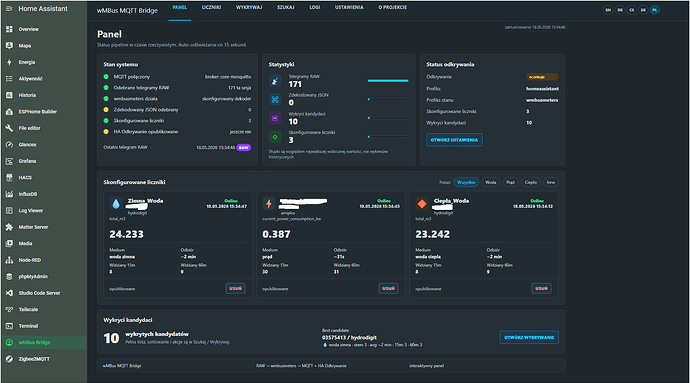Click the amiplus meter lightning icon
690x383 pixels.
(x=269, y=203)
